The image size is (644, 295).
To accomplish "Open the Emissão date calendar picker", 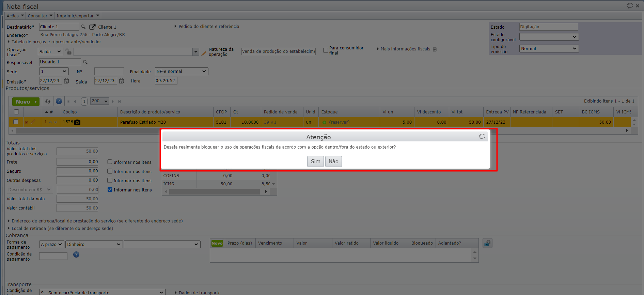I will coord(66,81).
